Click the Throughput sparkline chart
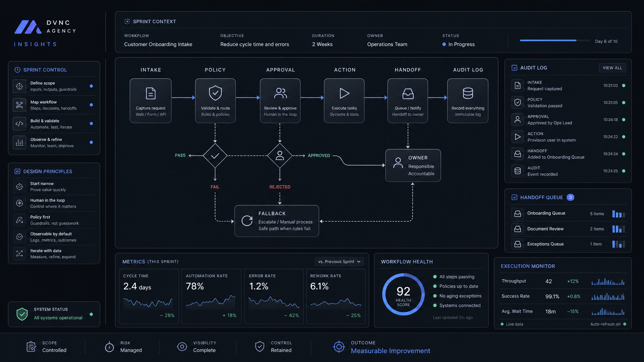This screenshot has height=362, width=644. pos(608,281)
